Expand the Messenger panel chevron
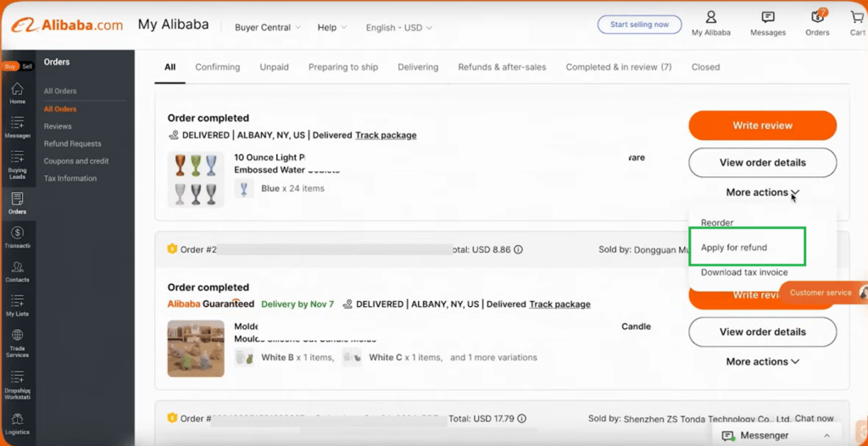Viewport: 868px width, 446px height. 827,436
